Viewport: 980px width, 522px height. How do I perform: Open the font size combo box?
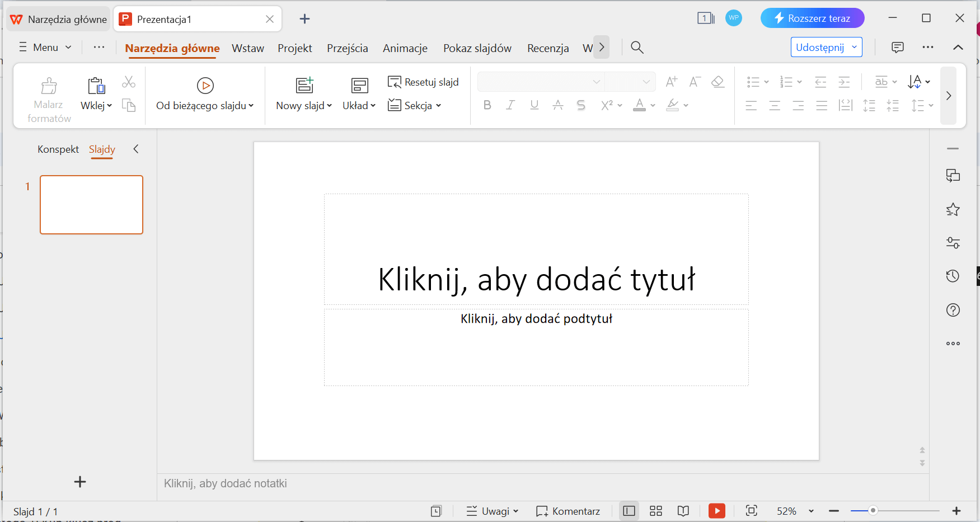pos(630,82)
